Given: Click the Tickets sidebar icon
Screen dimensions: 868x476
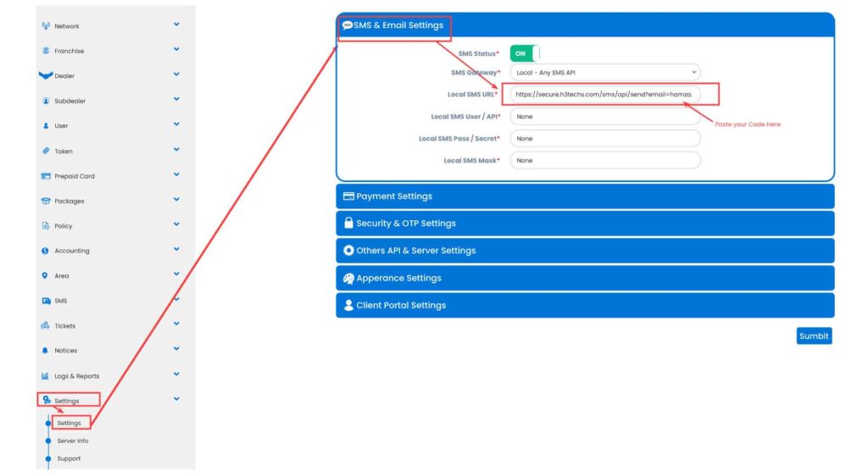Looking at the screenshot, I should (x=46, y=325).
